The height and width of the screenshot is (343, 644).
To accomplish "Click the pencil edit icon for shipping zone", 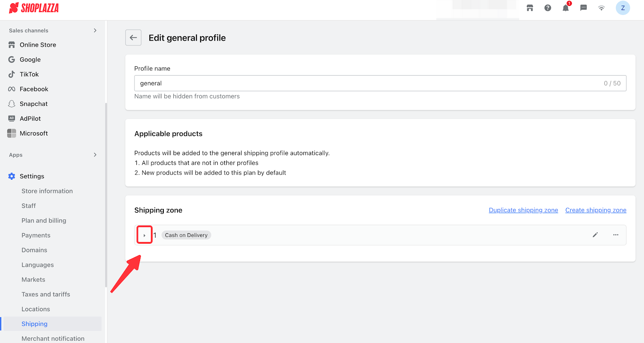I will 595,235.
